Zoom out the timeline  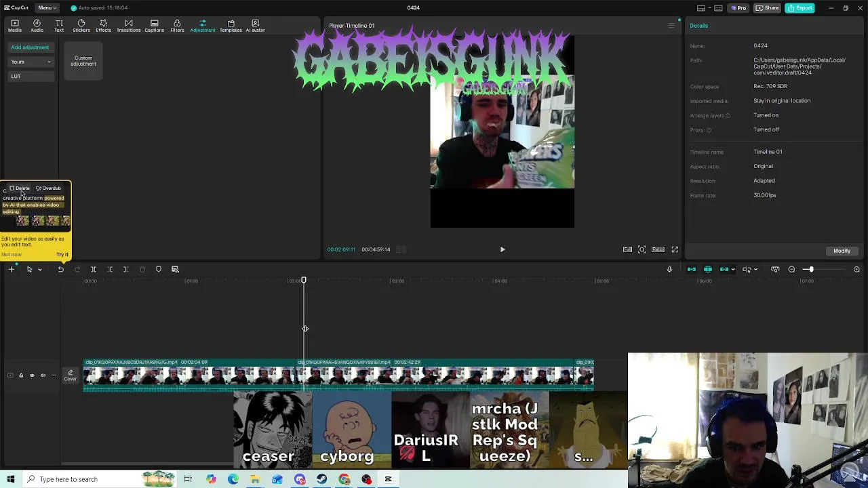[x=791, y=270]
